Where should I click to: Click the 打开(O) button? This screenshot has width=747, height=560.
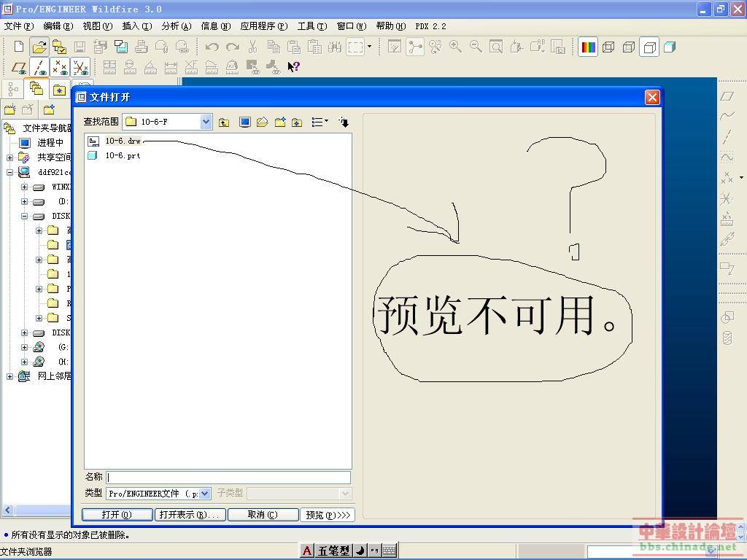(117, 515)
